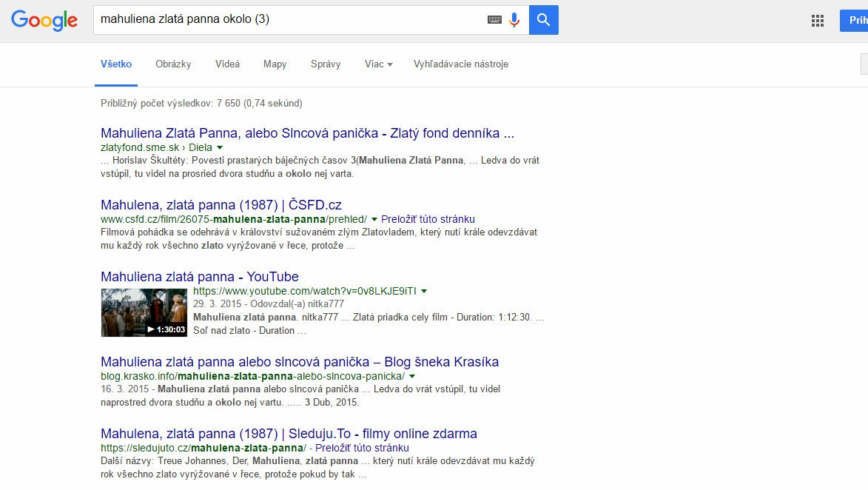Switch to the Videá tab
Viewport: 868px width, 490px height.
click(227, 64)
